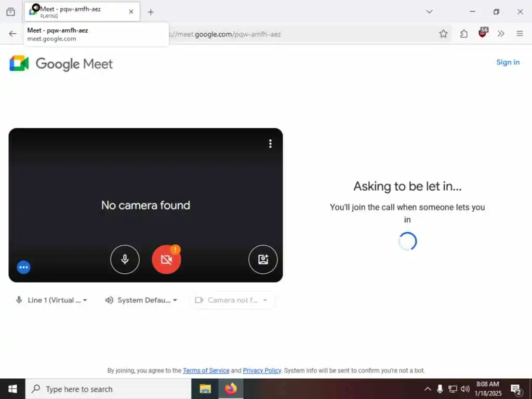This screenshot has height=399, width=532.
Task: Open the Line 1 (Virtual) microphone dropdown
Action: click(51, 300)
